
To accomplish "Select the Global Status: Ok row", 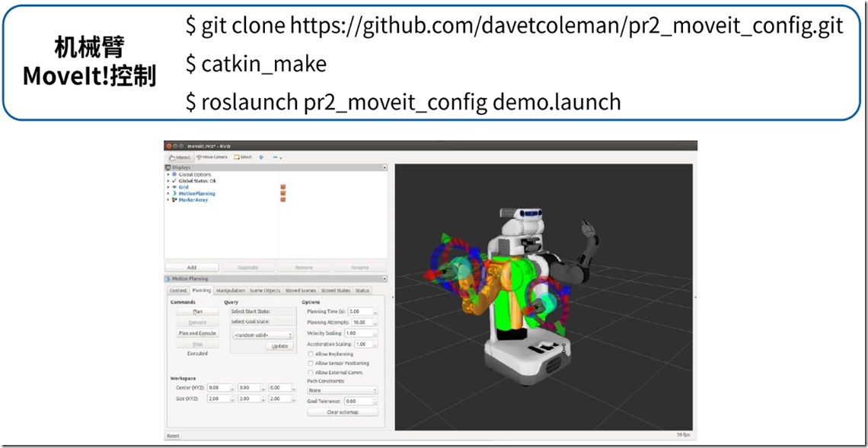I will tap(197, 181).
